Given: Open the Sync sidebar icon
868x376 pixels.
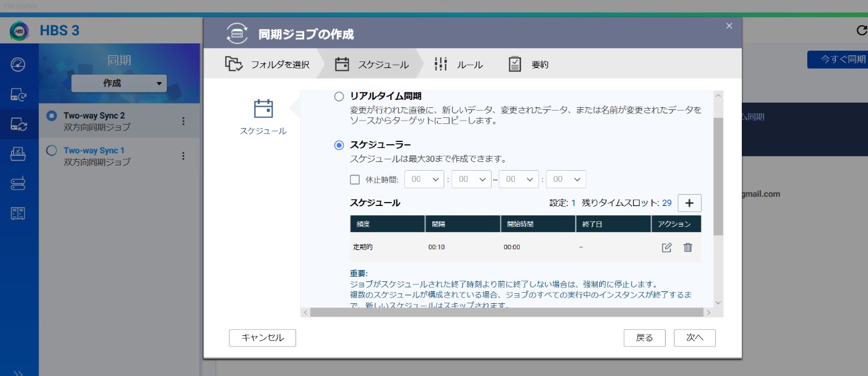Looking at the screenshot, I should (x=19, y=124).
